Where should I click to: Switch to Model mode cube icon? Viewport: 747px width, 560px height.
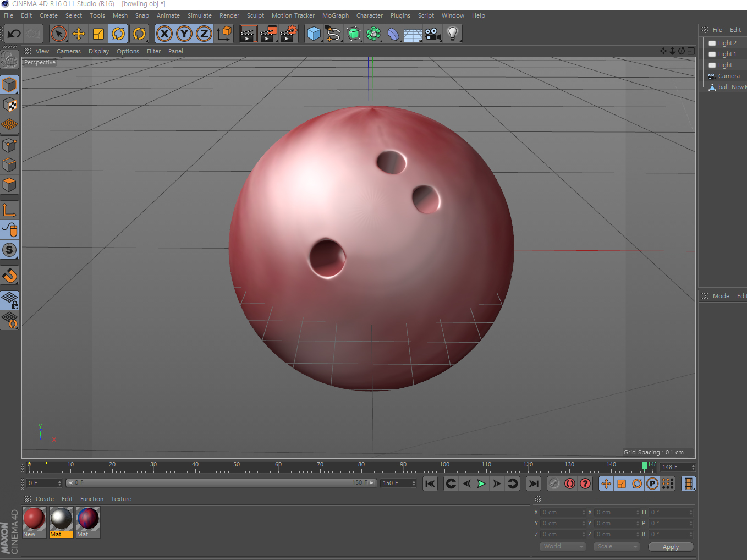pos(9,85)
